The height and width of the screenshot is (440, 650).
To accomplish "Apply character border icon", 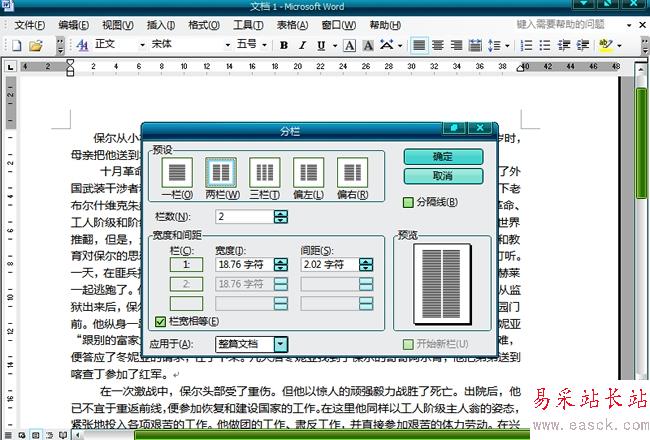I will pyautogui.click(x=349, y=45).
